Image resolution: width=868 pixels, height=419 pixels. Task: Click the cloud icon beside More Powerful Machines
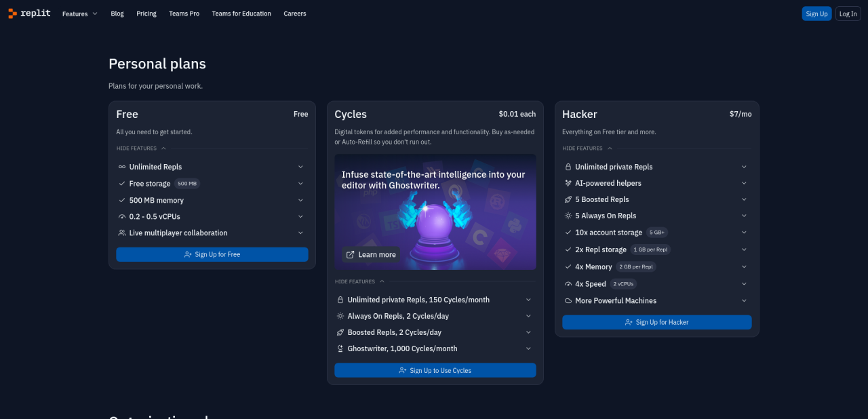point(568,300)
